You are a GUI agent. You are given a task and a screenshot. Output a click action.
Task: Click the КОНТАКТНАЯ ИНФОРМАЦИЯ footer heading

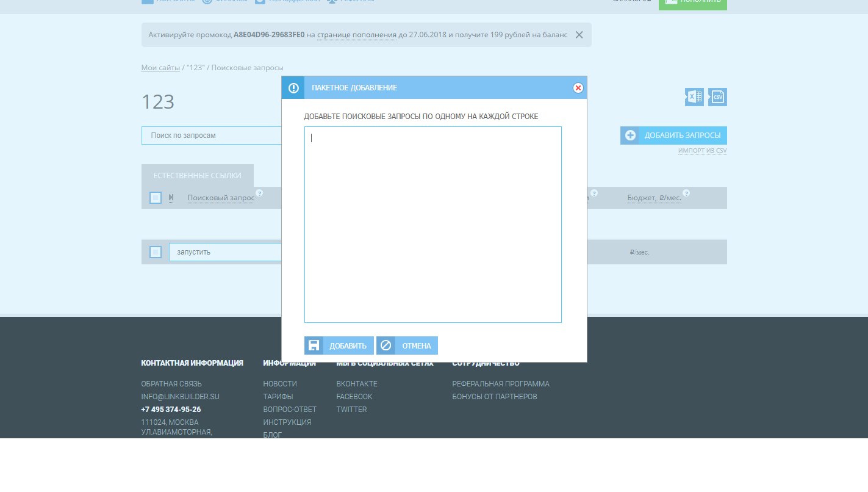[192, 363]
